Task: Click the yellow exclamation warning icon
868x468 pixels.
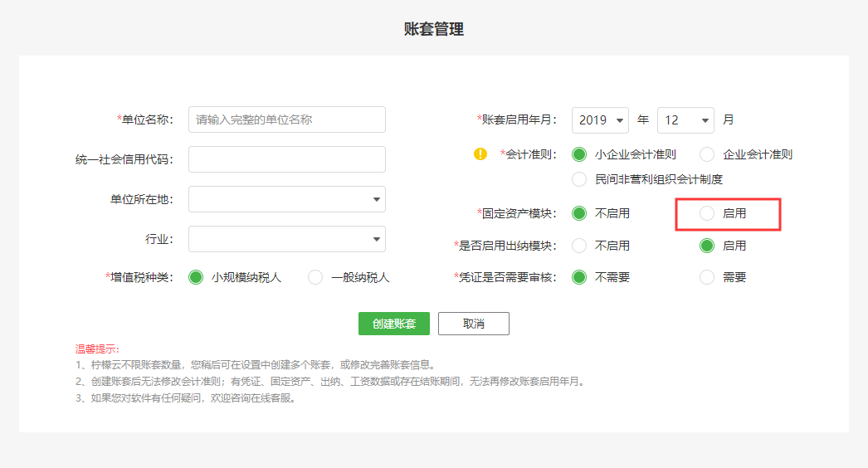Action: pyautogui.click(x=480, y=154)
